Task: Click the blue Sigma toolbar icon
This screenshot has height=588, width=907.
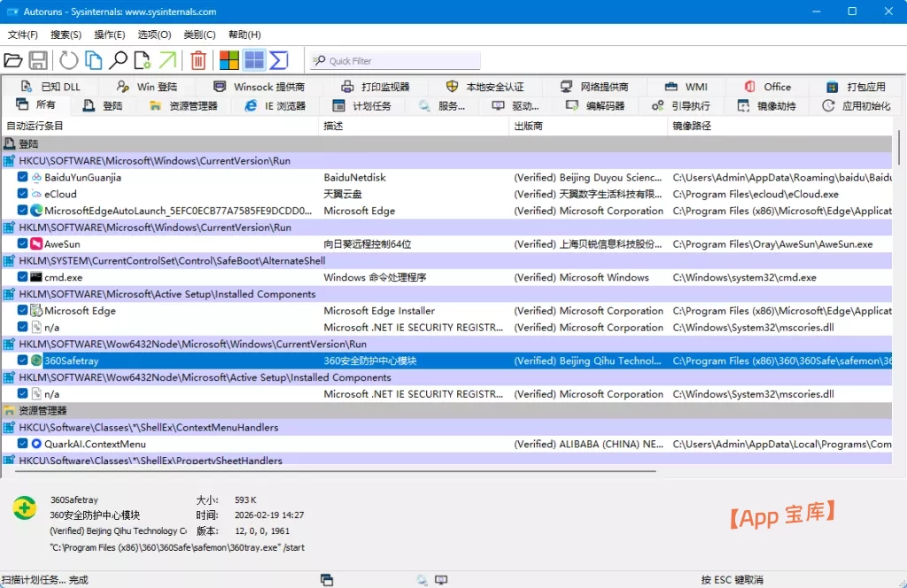Action: pos(279,60)
